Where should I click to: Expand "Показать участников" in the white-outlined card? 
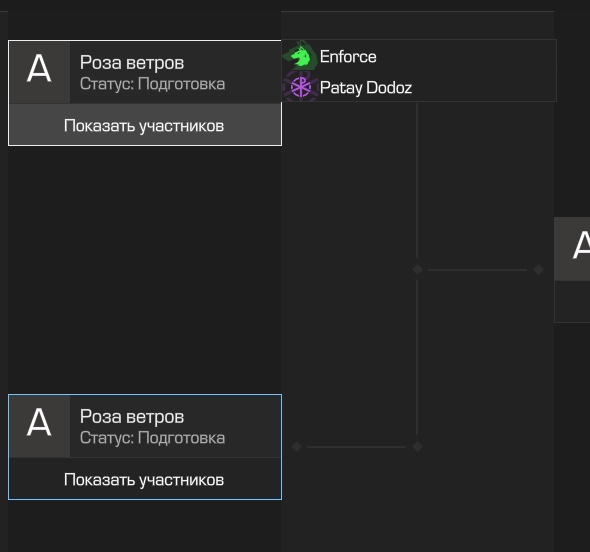coord(145,125)
